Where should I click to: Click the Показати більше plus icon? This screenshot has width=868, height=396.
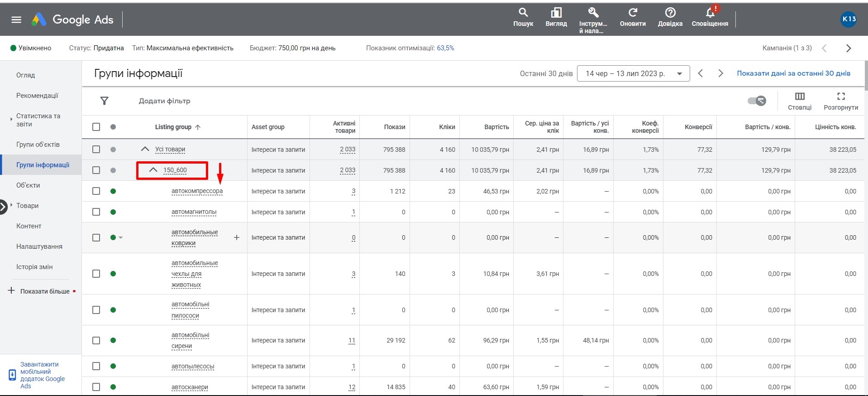[x=11, y=291]
